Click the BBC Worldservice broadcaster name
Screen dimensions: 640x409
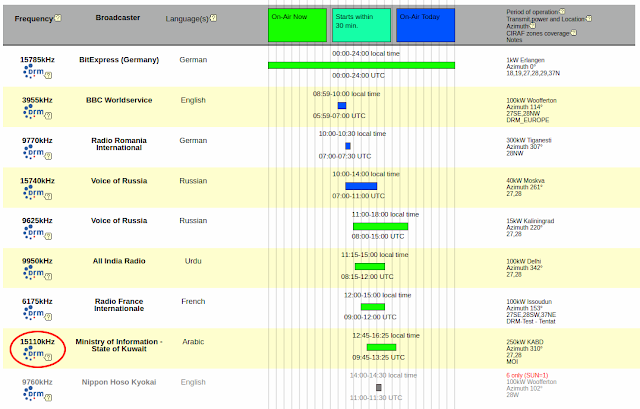click(119, 100)
